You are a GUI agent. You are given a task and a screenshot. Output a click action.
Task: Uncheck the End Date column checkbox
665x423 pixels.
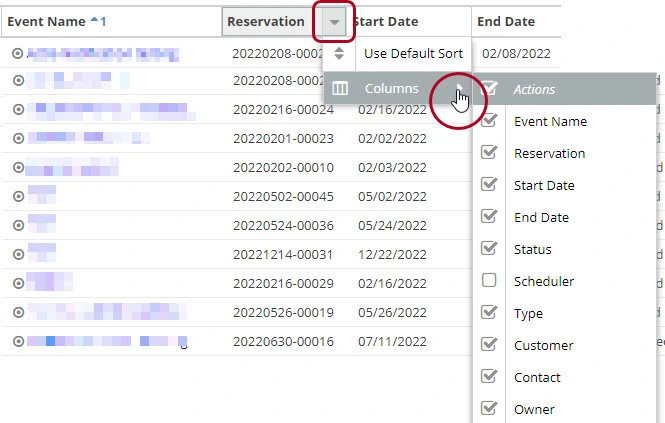[489, 216]
